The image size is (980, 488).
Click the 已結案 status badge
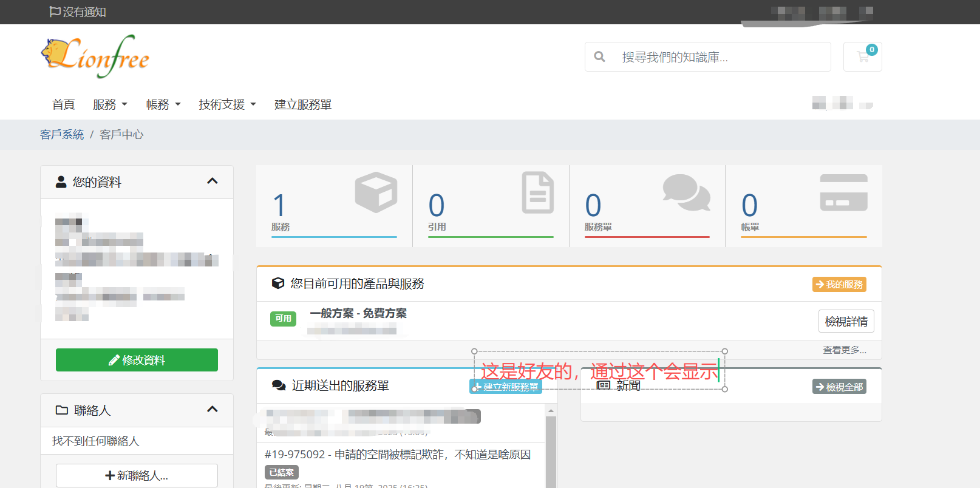(x=281, y=472)
